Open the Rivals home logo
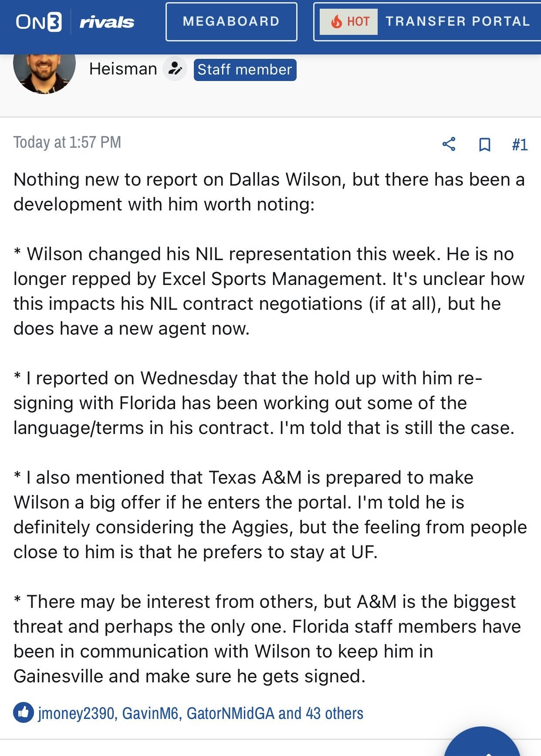Viewport: 541px width, 756px height. [107, 22]
